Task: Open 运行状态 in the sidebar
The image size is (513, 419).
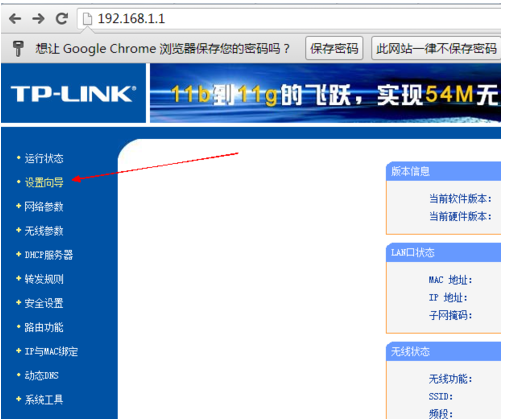Action: tap(44, 158)
